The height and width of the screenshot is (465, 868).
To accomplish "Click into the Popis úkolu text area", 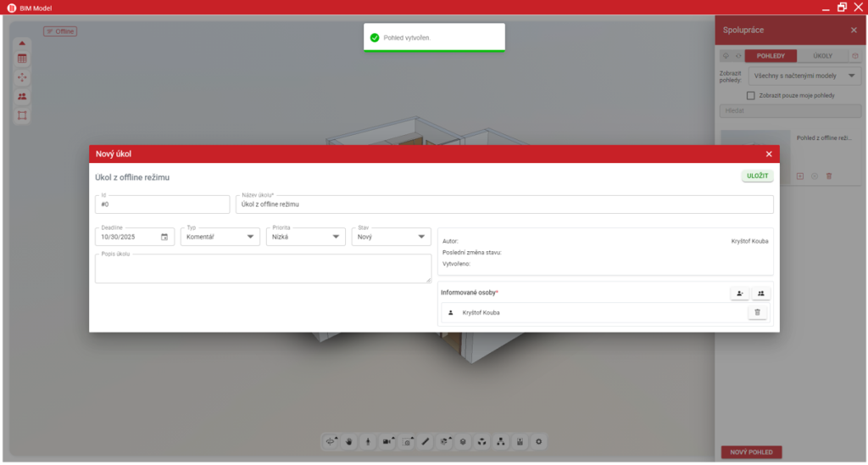I will pos(263,269).
